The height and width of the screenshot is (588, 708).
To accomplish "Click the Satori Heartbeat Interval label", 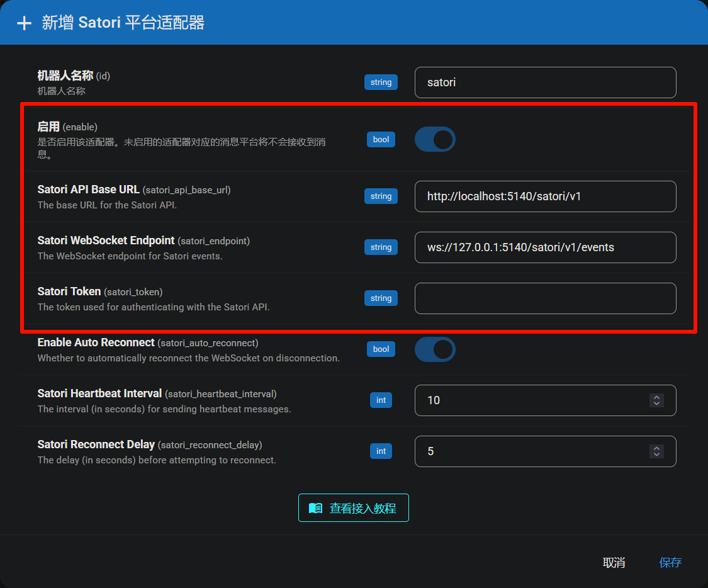I will tap(157, 394).
